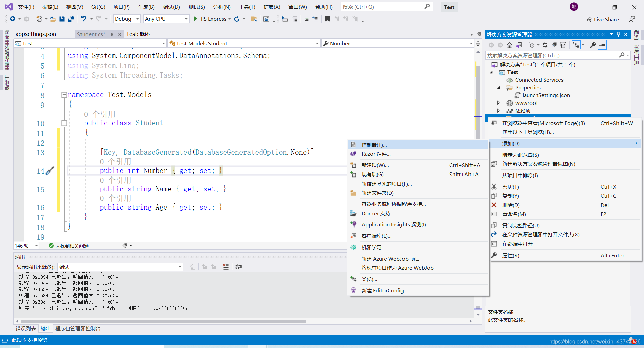Select 新建文件夹(D) from the submenu
This screenshot has height=348, width=644.
coord(418,193)
